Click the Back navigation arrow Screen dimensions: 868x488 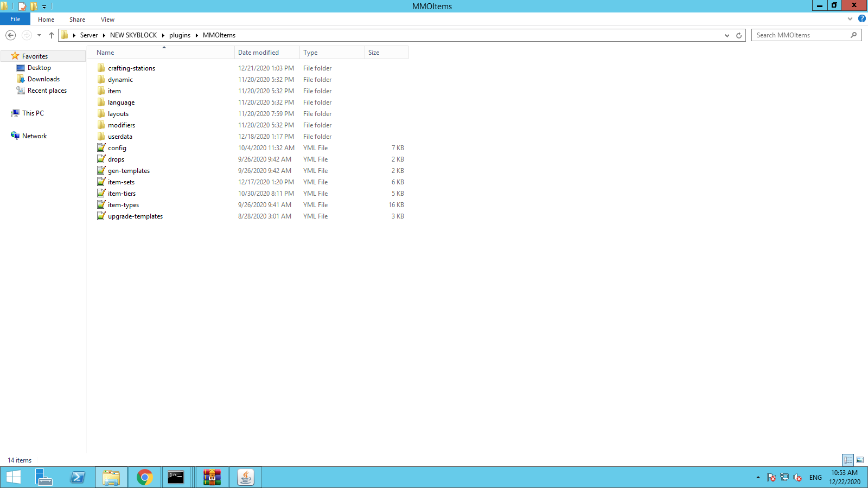(x=10, y=35)
